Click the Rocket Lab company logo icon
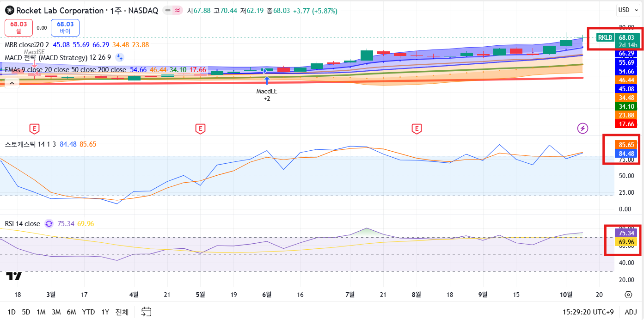 pyautogui.click(x=9, y=10)
